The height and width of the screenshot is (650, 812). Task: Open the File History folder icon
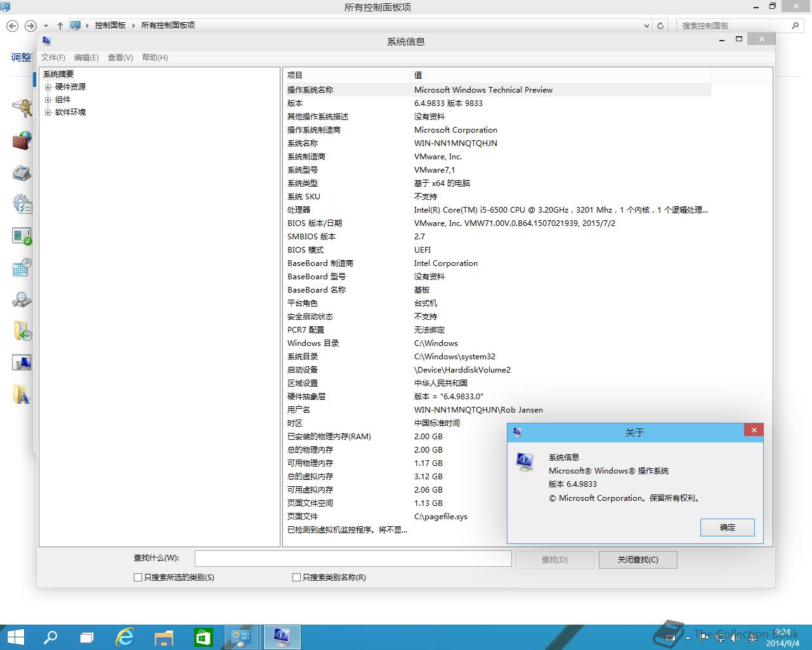click(22, 331)
